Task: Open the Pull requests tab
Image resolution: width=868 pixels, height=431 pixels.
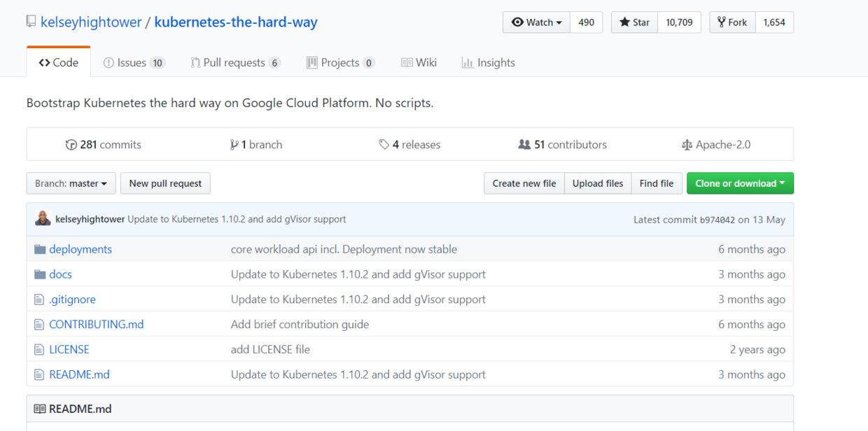Action: point(235,62)
